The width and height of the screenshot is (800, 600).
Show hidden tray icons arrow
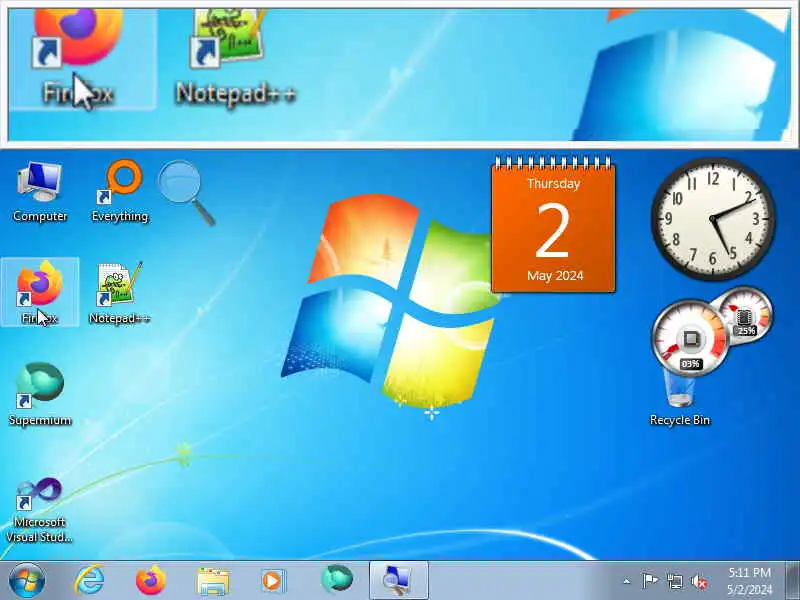pos(627,581)
